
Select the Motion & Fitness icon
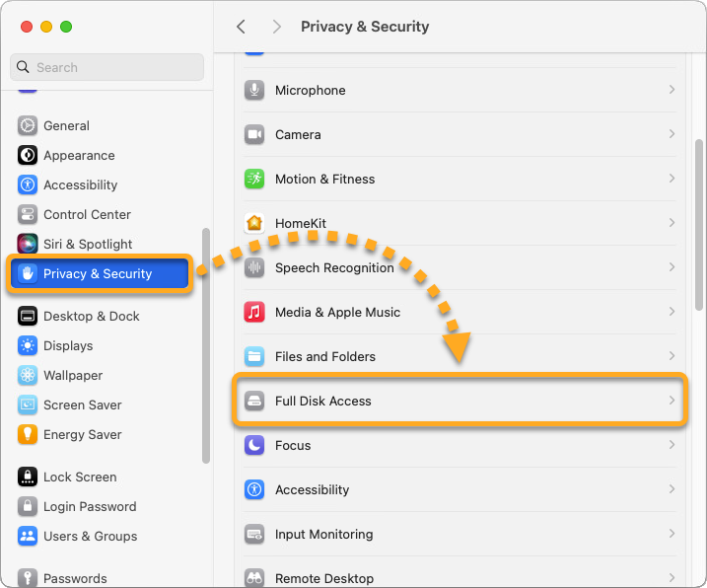[255, 179]
